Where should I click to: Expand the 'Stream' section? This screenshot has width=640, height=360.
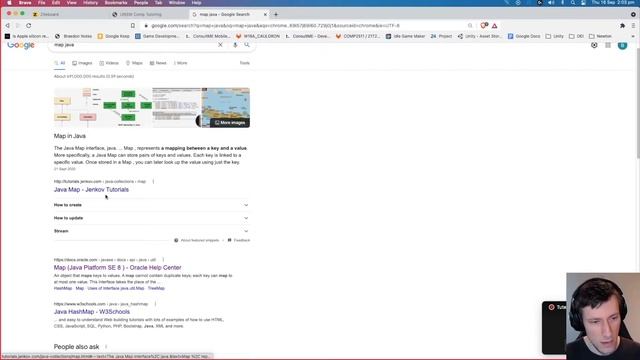click(x=151, y=231)
